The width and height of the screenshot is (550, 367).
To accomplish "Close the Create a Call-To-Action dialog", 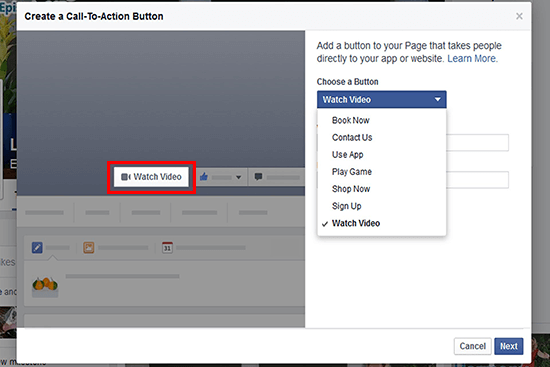I will point(519,16).
